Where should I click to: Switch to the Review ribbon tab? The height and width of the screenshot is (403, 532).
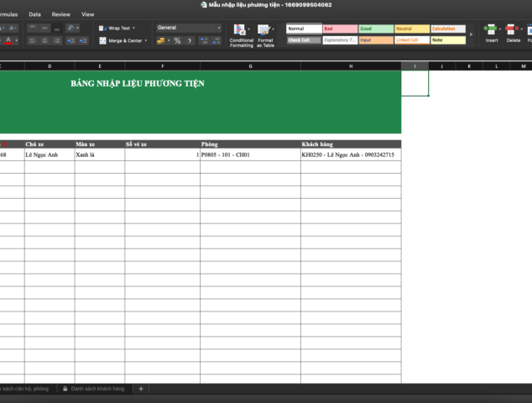coord(60,14)
